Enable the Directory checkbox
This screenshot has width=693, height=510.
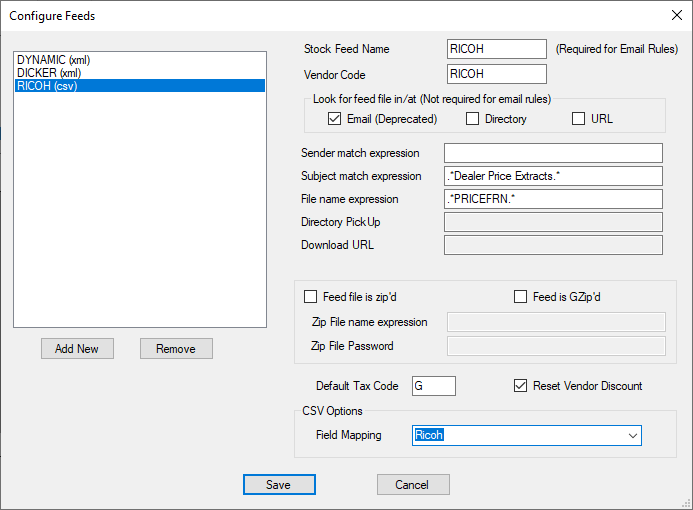473,119
